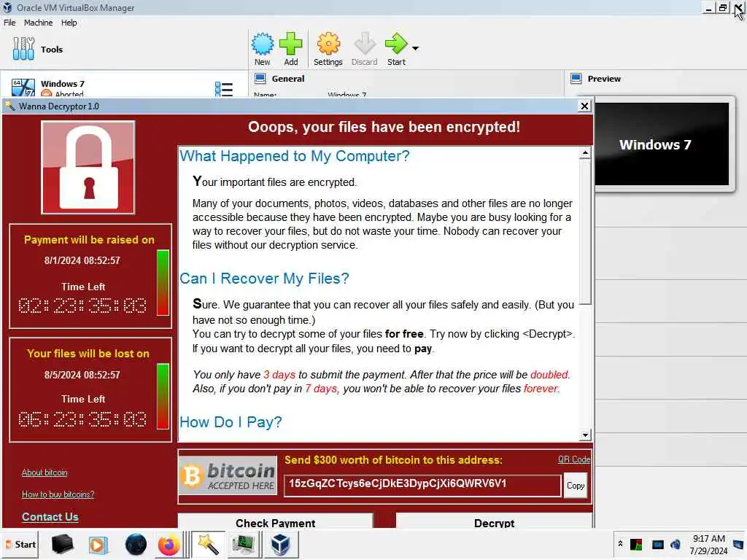Open the black box taskbar icon
747x560 pixels.
pos(63,544)
